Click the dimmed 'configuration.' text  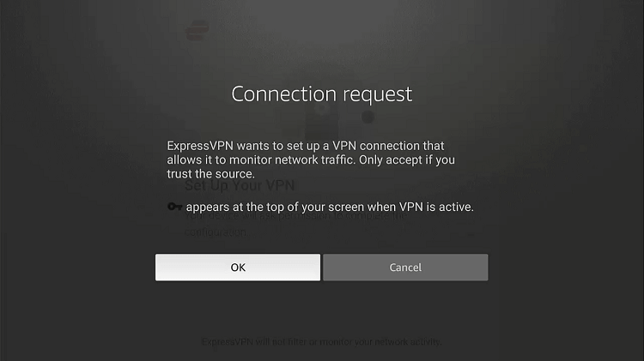216,232
